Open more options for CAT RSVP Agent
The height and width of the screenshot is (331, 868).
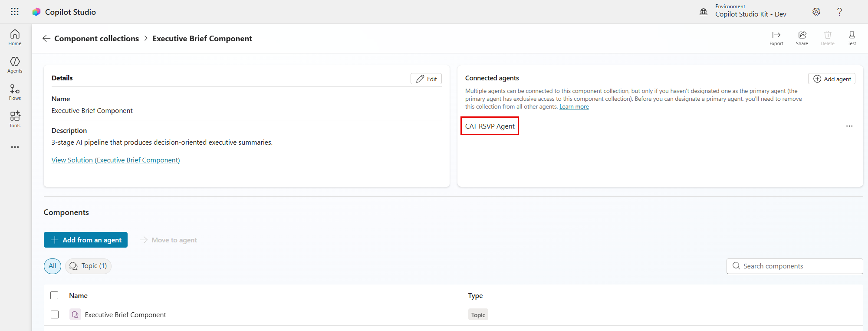(849, 126)
